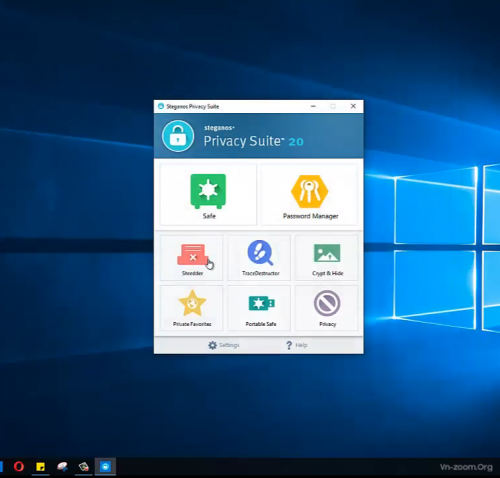Open the yellow Sticky Notes taskbar icon

coord(40,466)
